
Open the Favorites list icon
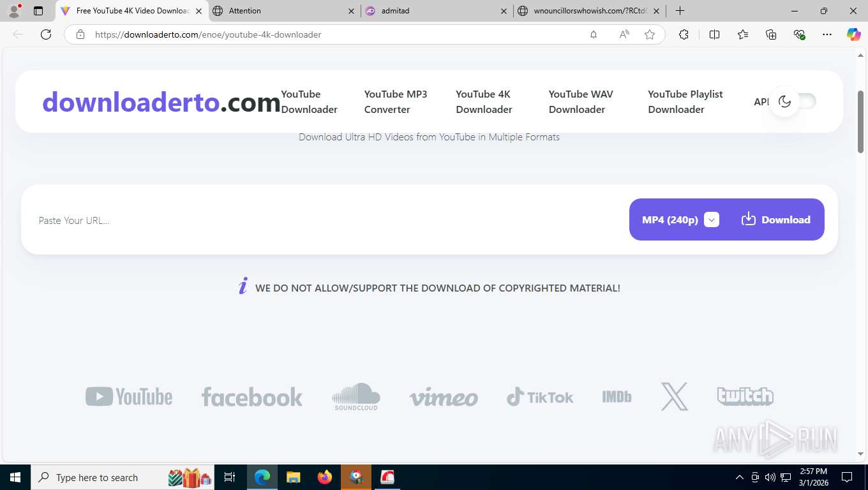743,34
